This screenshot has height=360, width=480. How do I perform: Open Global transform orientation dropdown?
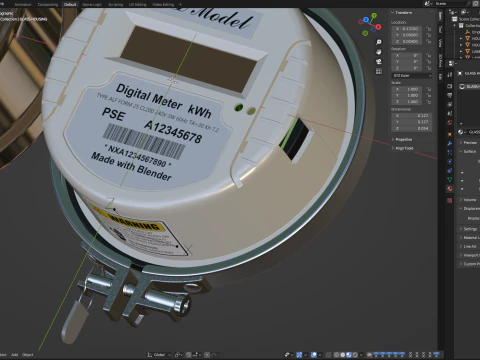(159, 355)
